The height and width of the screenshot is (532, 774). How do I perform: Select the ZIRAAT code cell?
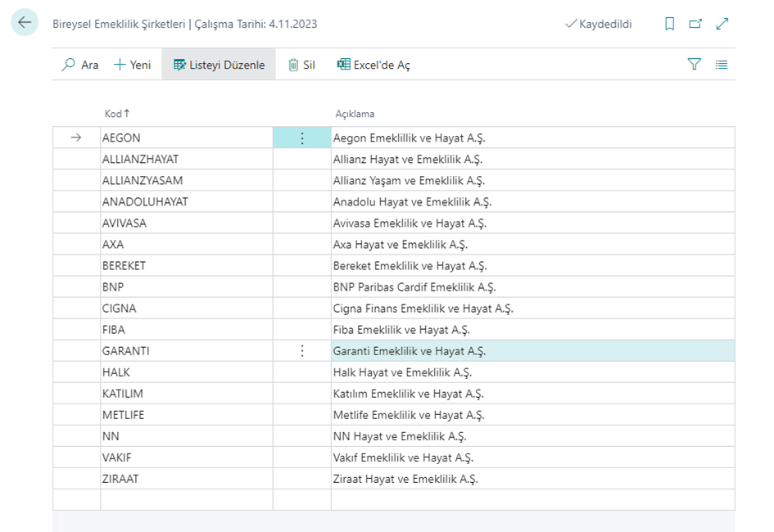(187, 479)
